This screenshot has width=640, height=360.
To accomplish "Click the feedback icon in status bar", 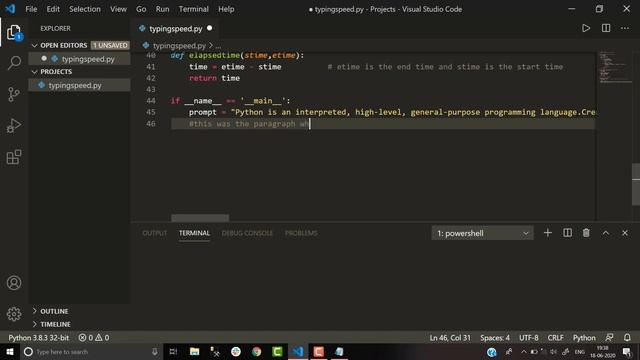I will [x=609, y=338].
